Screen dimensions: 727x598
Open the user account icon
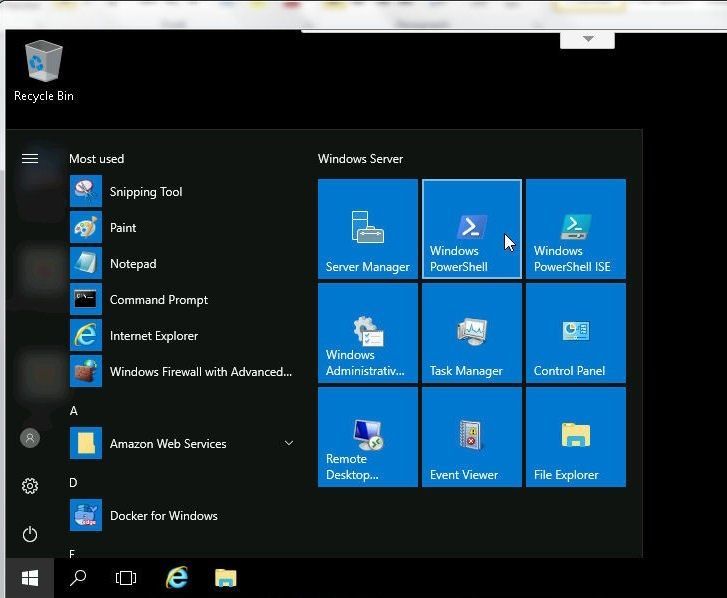[x=30, y=438]
